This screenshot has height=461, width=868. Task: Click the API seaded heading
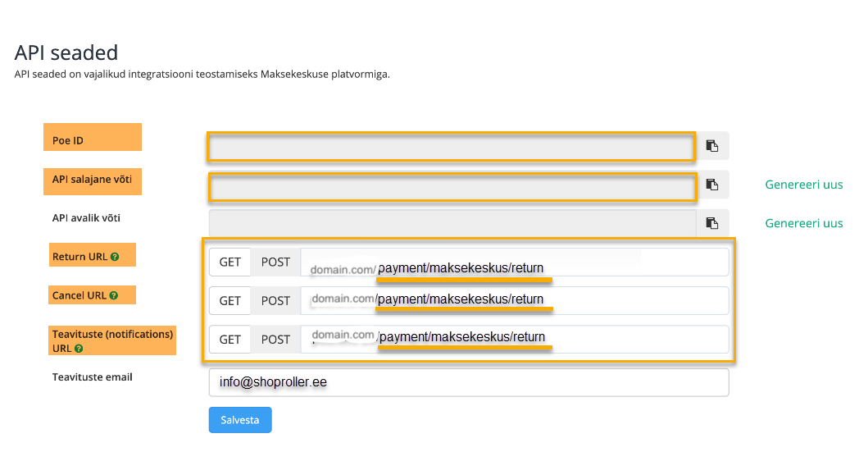pos(66,53)
